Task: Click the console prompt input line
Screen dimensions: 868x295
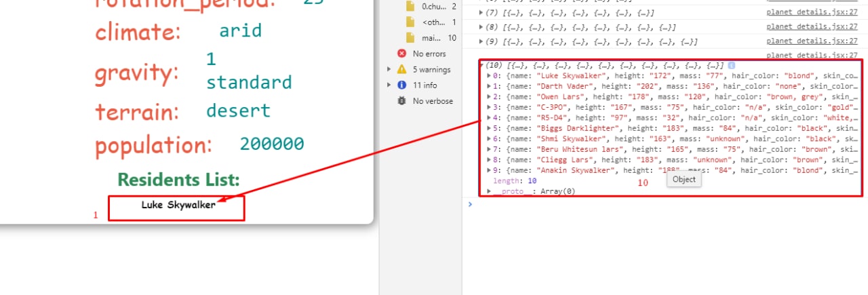Action: point(665,204)
